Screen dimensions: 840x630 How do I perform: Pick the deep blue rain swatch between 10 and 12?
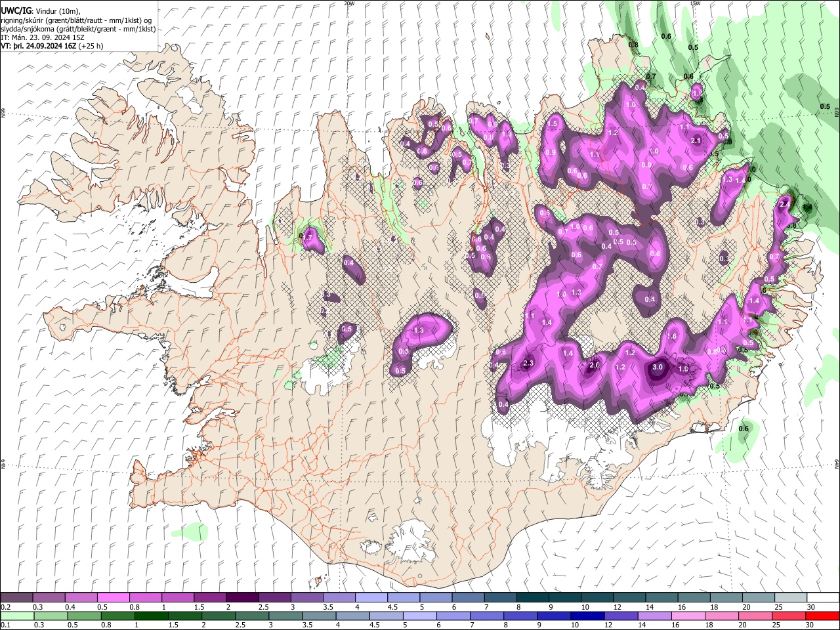point(587,616)
